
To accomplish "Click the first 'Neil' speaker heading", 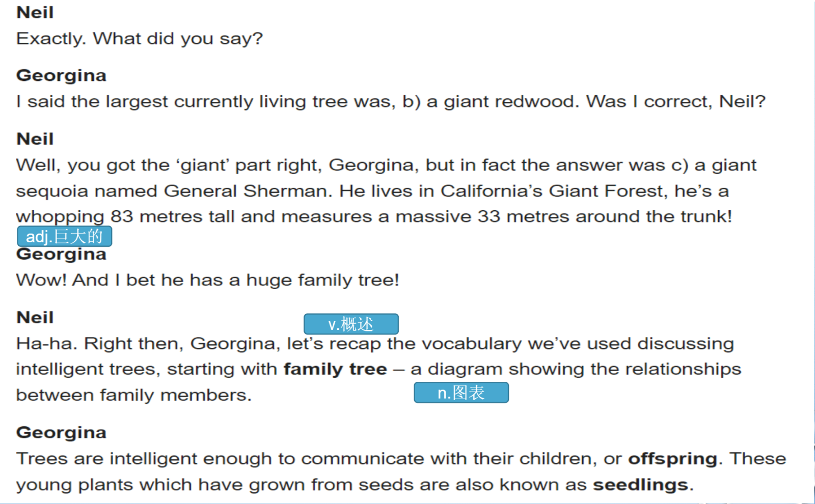I will [x=35, y=12].
